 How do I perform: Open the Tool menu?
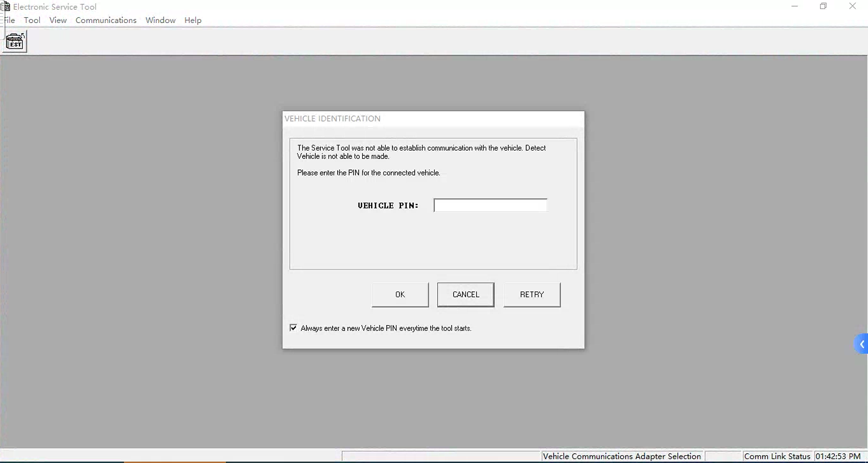point(32,20)
